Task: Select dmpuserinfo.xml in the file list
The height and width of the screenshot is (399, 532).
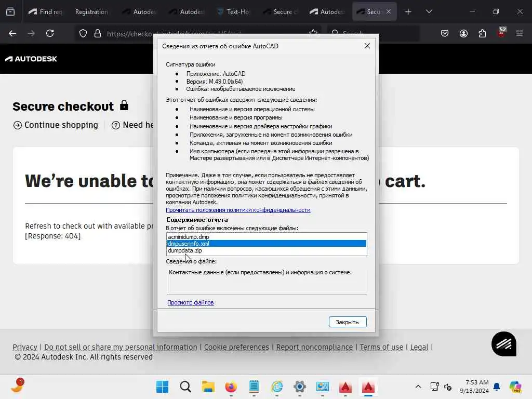Action: 267,244
